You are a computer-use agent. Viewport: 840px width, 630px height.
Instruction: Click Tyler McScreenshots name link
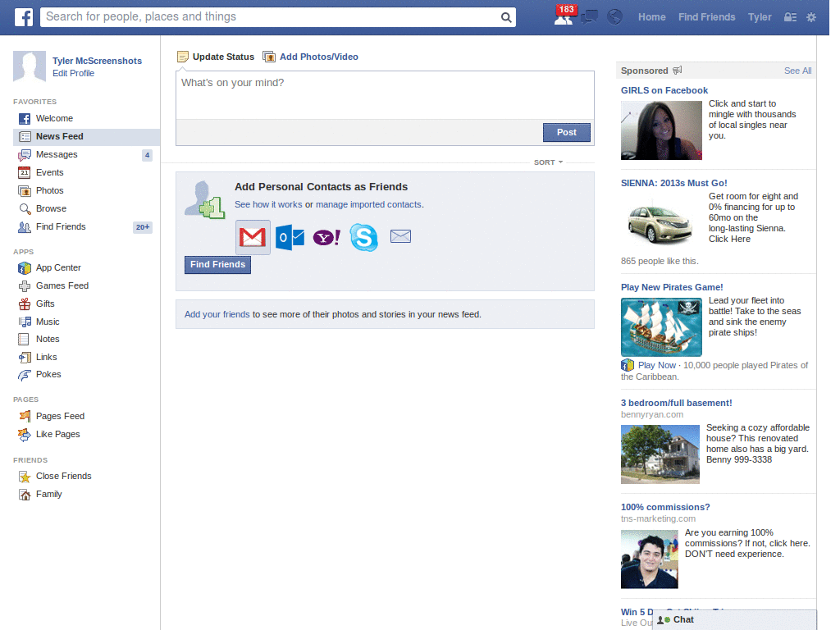coord(97,61)
